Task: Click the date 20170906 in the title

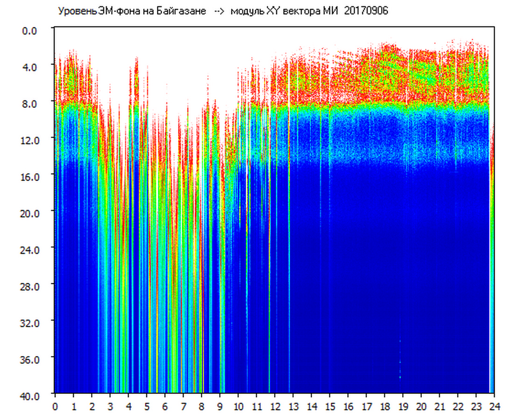Action: click(366, 11)
